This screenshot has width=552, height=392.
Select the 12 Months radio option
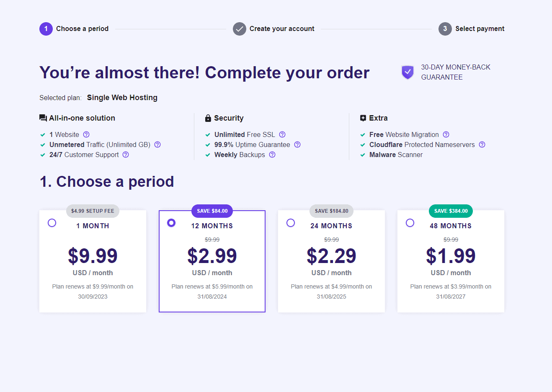pos(171,223)
